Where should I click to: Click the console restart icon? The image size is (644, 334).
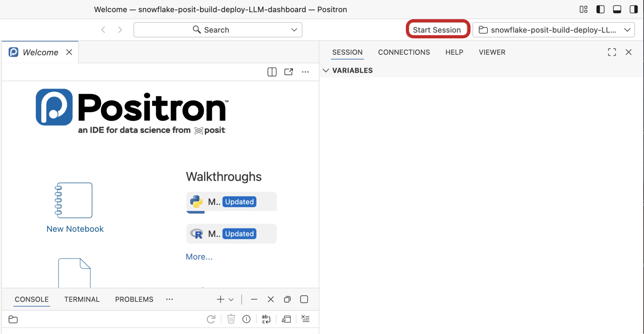tap(211, 319)
